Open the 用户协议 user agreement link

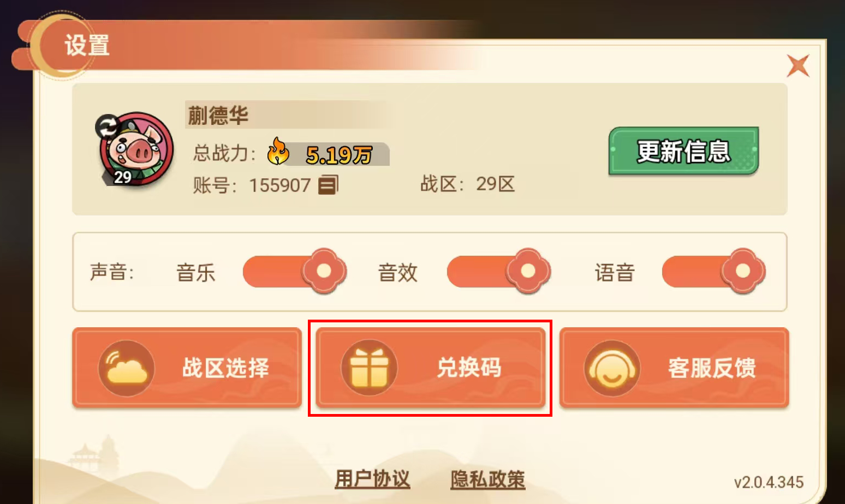372,479
